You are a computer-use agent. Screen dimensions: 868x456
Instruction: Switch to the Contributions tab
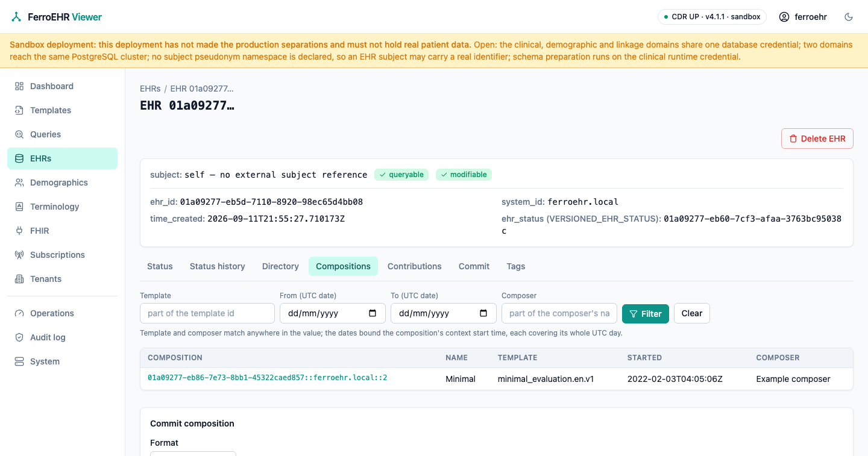tap(414, 266)
